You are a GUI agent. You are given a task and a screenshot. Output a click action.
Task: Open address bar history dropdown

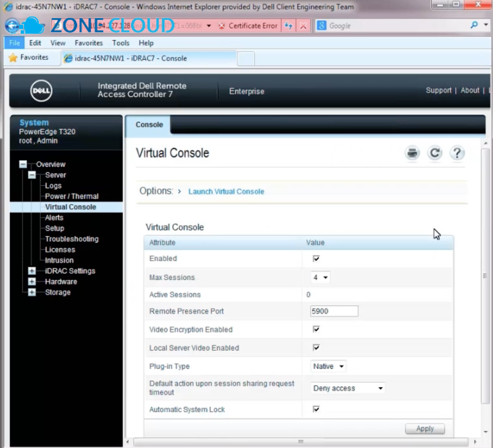click(x=209, y=26)
